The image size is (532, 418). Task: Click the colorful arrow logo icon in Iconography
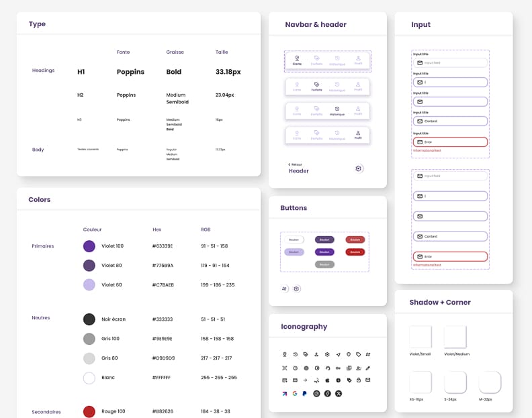285,394
